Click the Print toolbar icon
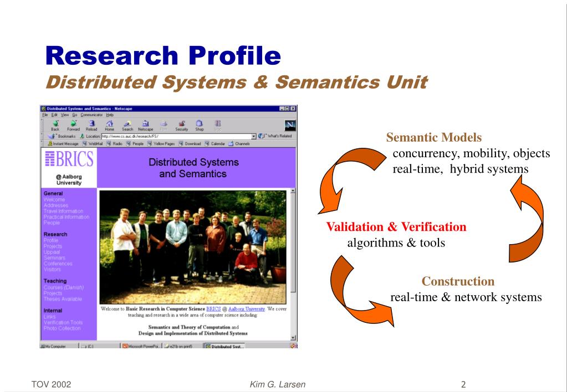This screenshot has width=567, height=392. [x=164, y=125]
